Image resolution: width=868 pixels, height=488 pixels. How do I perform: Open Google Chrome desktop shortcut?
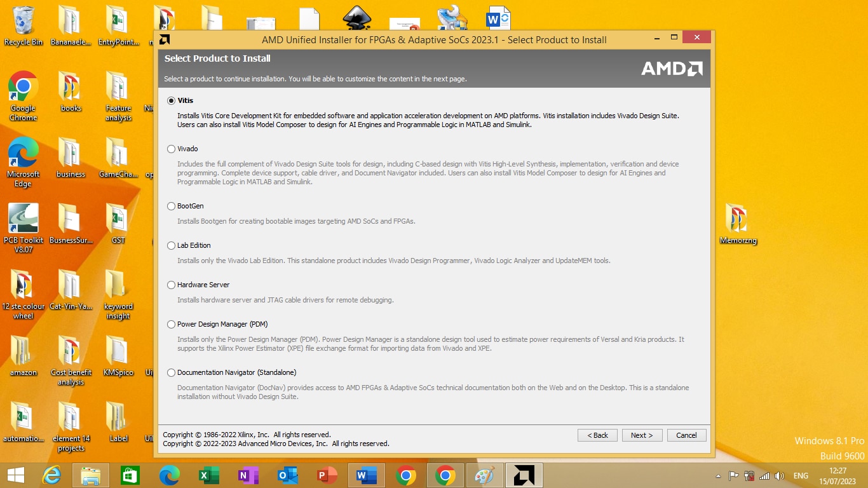(24, 97)
